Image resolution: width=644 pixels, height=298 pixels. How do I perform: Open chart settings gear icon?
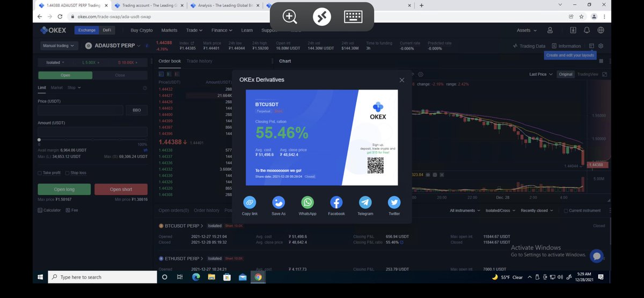[x=421, y=74]
